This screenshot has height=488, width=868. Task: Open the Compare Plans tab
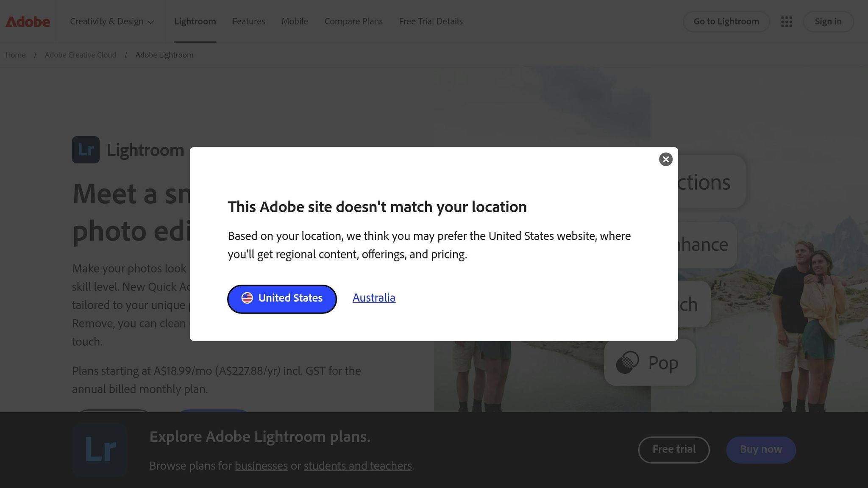[x=353, y=21]
